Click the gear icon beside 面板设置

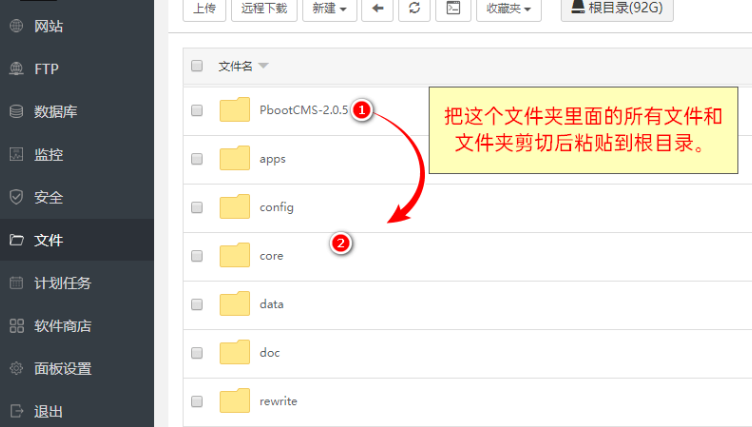(x=16, y=368)
